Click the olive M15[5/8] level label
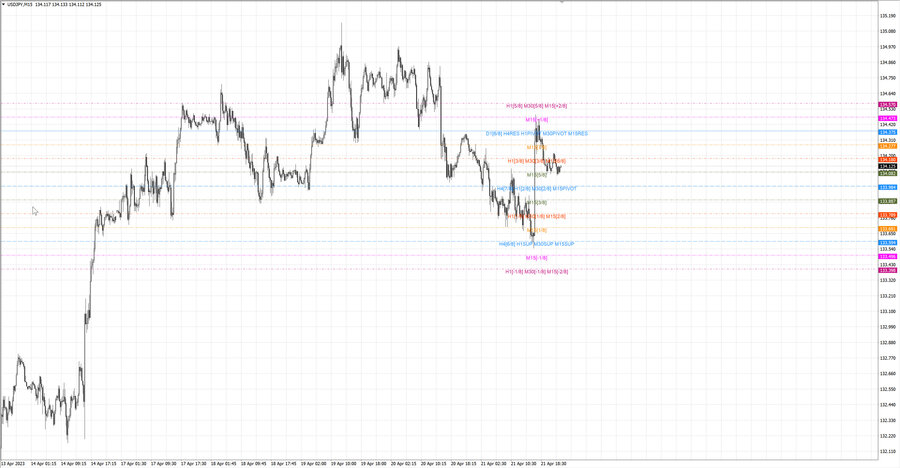 point(537,175)
